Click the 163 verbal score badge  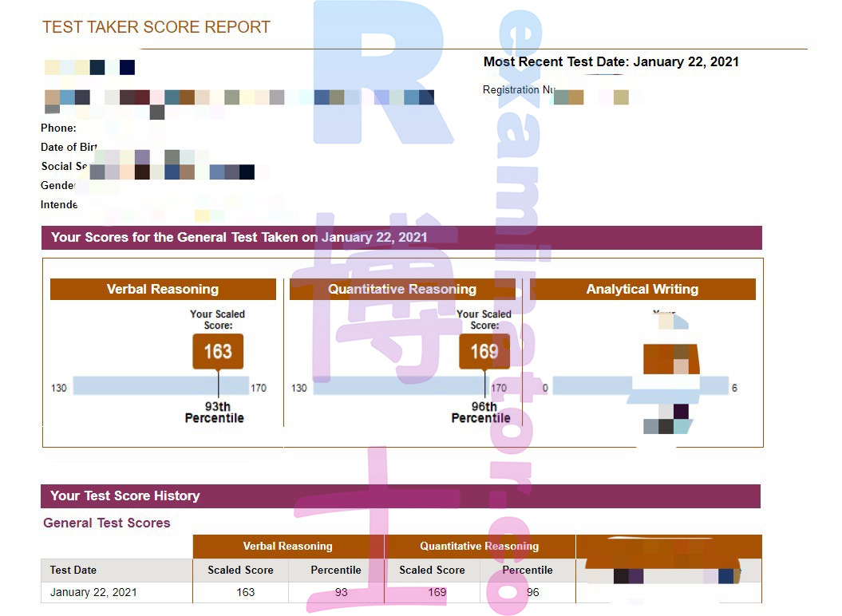[218, 351]
